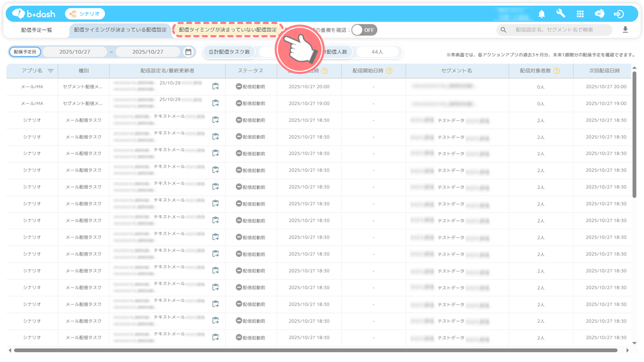Open the notifications bell icon
Viewport: 644px width, 362px height.
541,14
